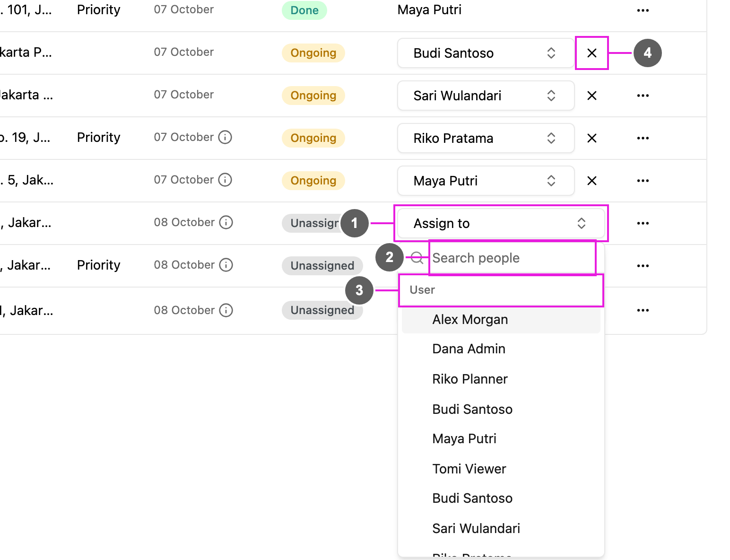
Task: Click Unassigned badge in last row
Action: [322, 310]
